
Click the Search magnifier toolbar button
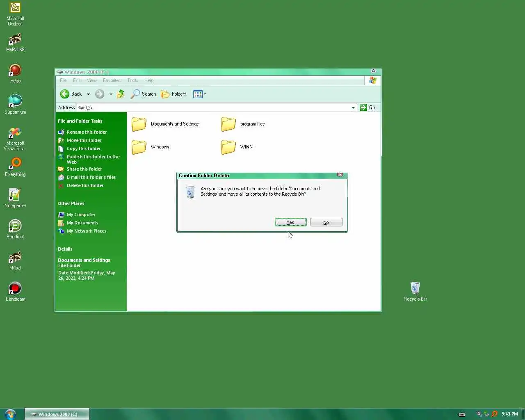click(144, 94)
